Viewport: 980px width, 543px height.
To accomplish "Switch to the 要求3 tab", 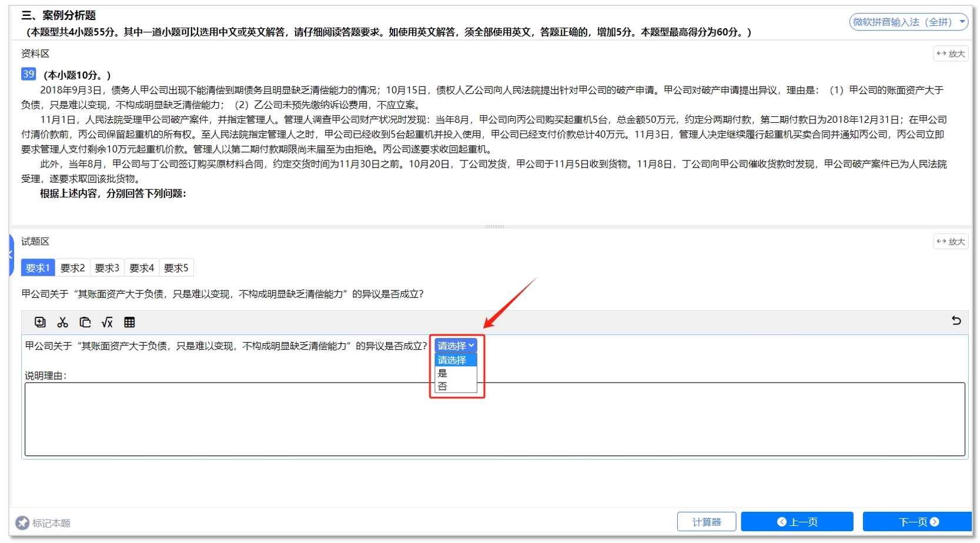I will 107,268.
